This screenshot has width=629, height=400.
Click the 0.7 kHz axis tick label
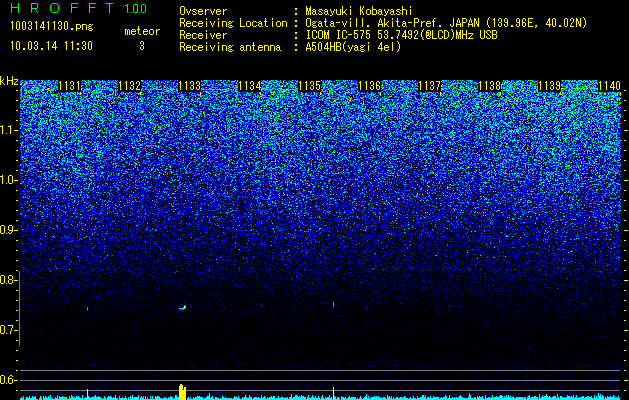tap(8, 330)
